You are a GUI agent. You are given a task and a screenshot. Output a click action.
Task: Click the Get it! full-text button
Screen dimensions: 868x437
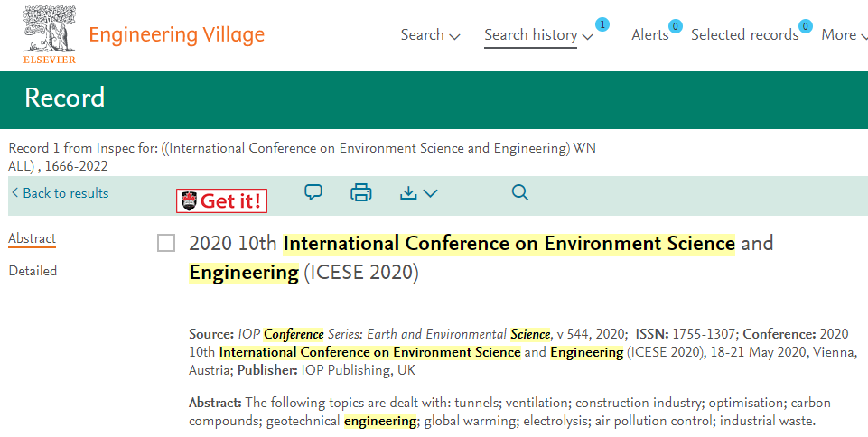coord(221,200)
